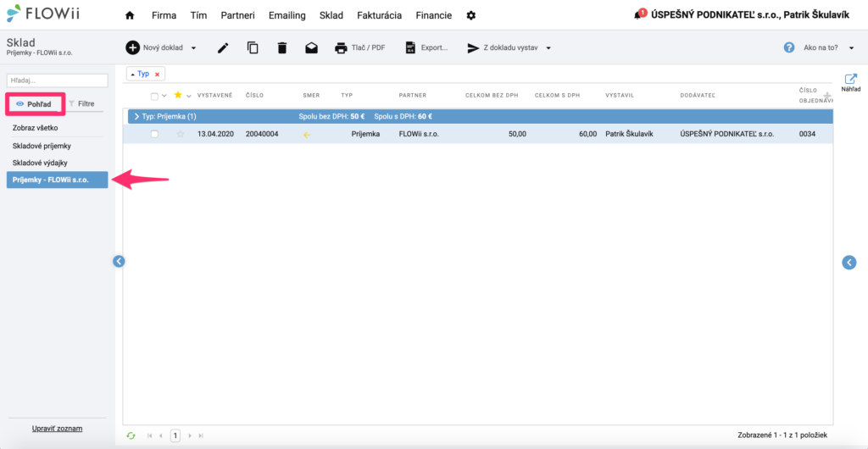
Task: Open settings gear in top menu
Action: click(471, 15)
